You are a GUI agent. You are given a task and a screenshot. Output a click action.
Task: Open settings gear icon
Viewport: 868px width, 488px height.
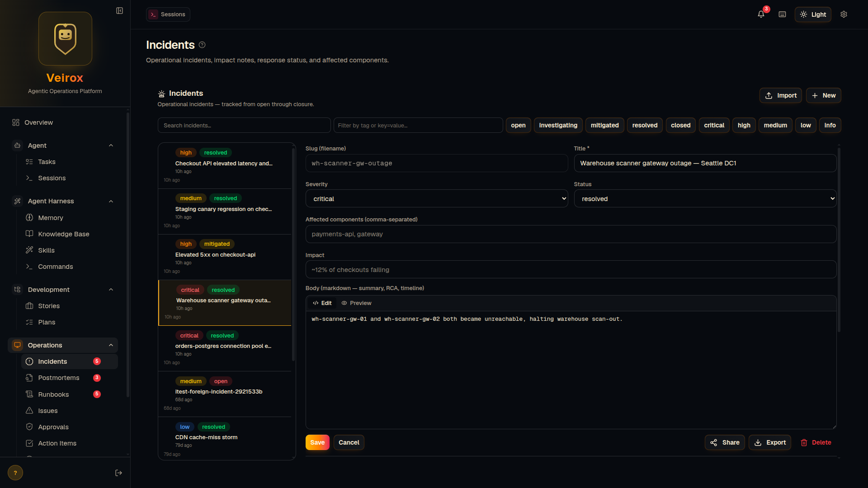844,14
